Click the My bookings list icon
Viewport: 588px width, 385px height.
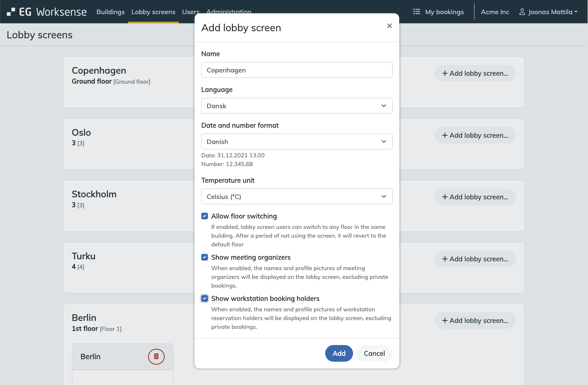click(416, 12)
